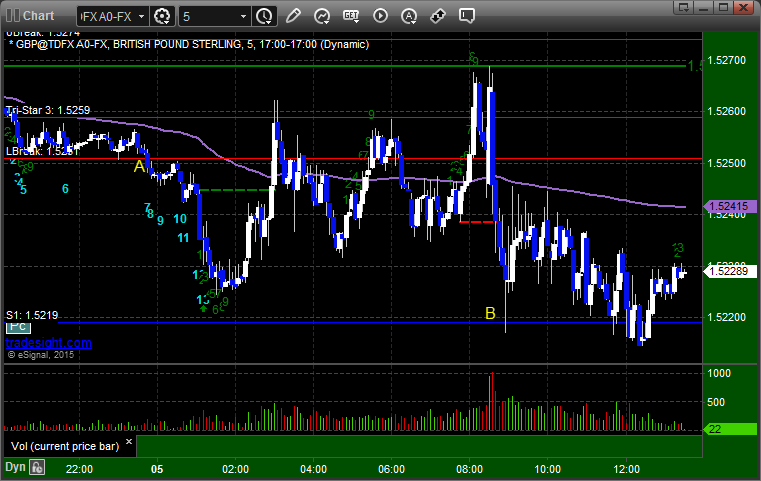Select the pencil drawing tool

(x=292, y=16)
